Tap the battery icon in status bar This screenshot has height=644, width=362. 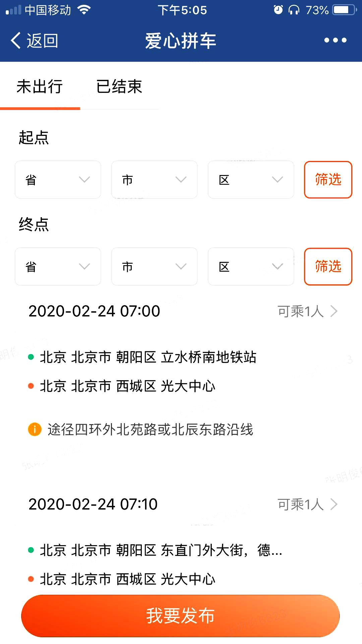pos(344,10)
